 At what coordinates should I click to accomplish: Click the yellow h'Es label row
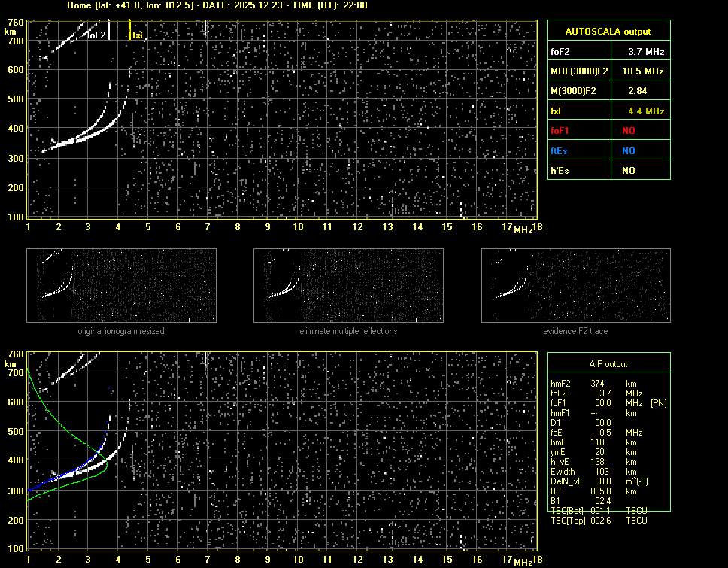[x=560, y=171]
